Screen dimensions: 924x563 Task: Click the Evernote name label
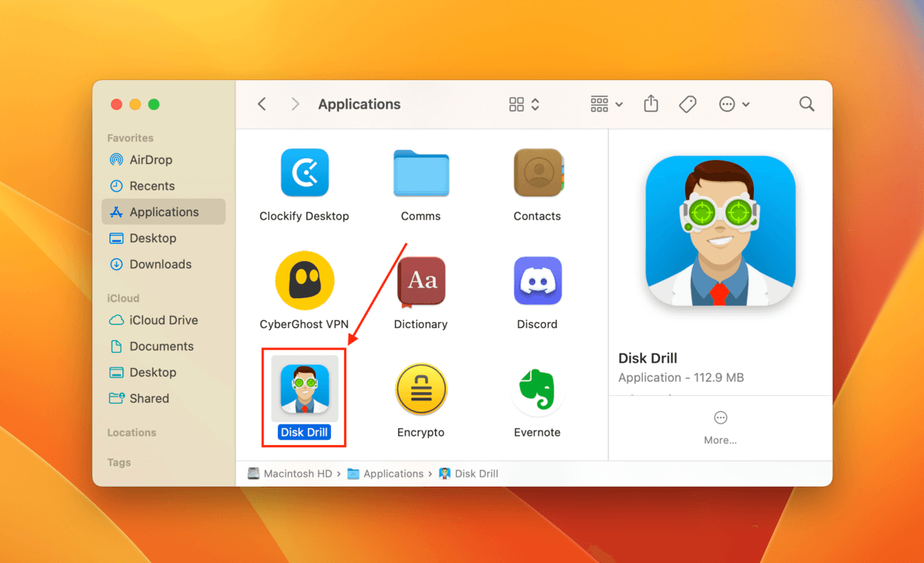tap(537, 432)
